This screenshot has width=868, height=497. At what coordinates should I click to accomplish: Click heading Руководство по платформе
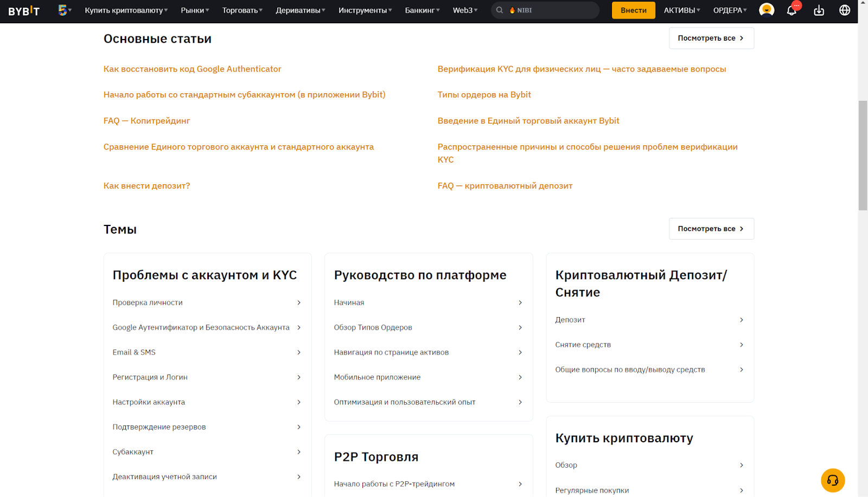(x=420, y=275)
